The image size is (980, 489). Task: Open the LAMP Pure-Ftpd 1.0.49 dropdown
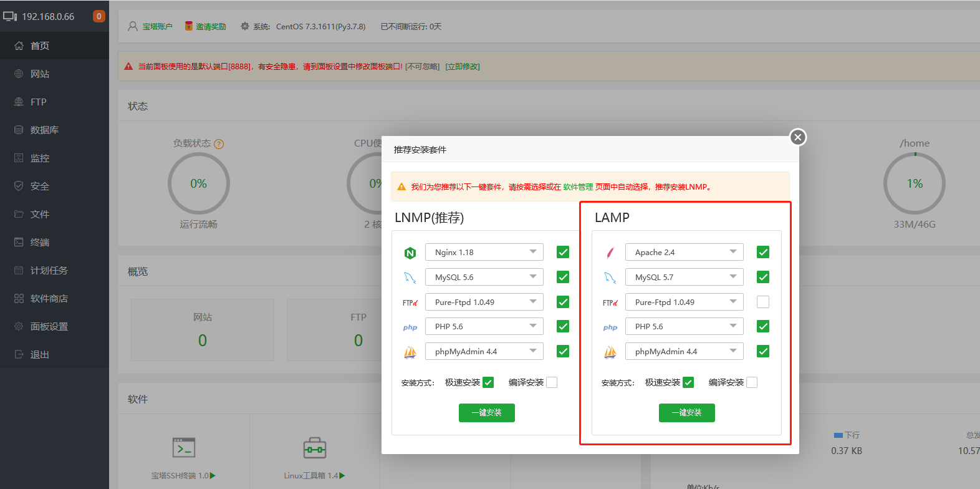(685, 302)
